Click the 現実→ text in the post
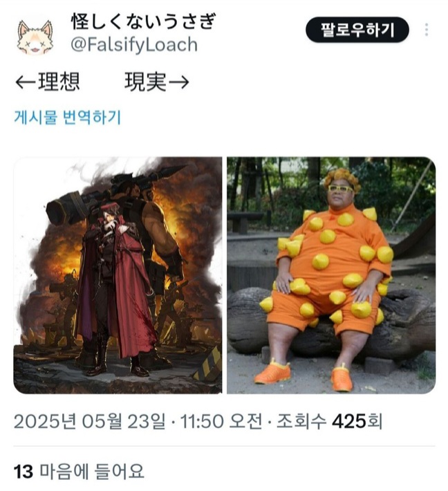The width and height of the screenshot is (448, 491). [157, 82]
